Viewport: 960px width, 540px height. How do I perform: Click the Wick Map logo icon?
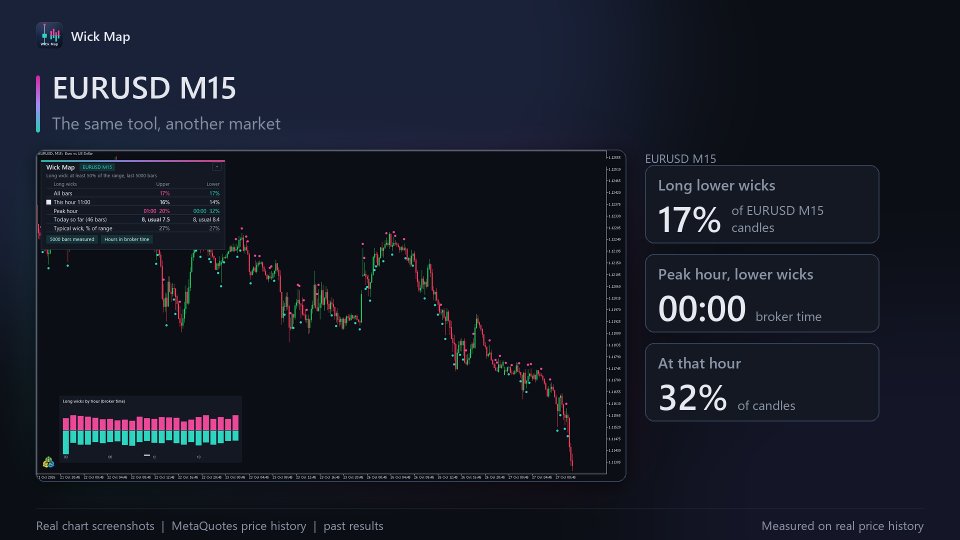coord(49,36)
